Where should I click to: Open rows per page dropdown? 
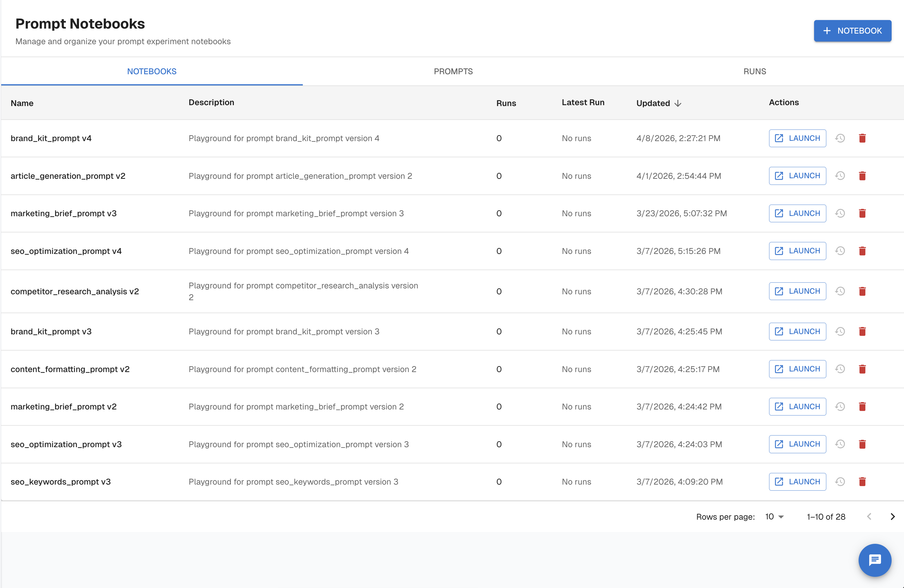tap(775, 517)
